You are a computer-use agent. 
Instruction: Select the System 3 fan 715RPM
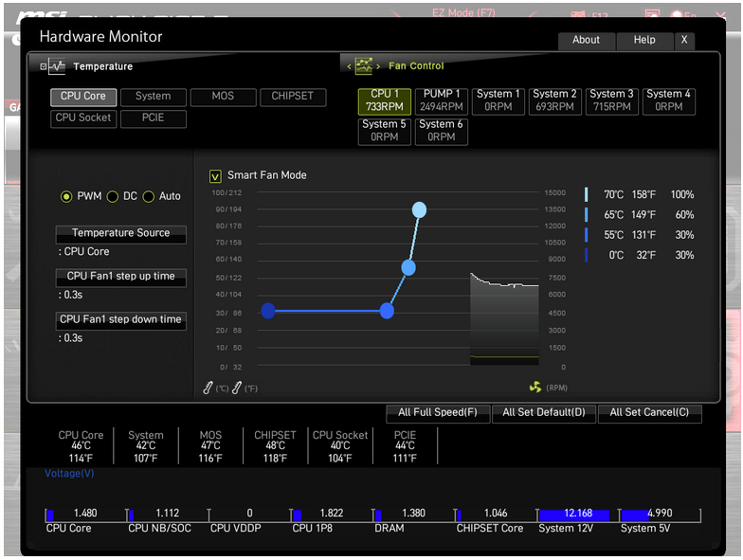click(x=612, y=100)
